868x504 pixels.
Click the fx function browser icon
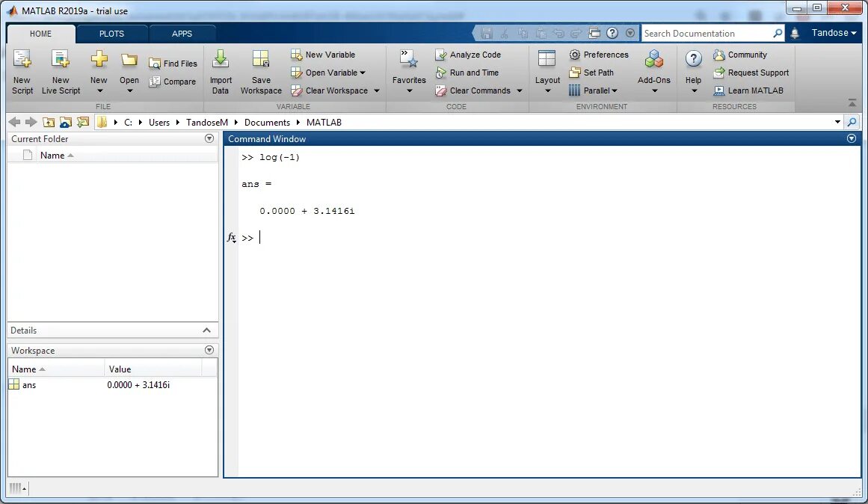232,238
